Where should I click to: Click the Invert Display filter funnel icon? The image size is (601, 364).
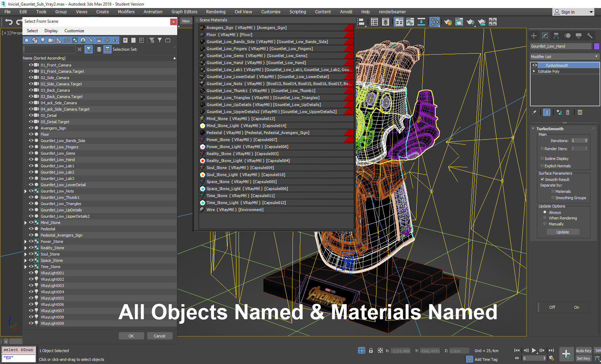(160, 40)
